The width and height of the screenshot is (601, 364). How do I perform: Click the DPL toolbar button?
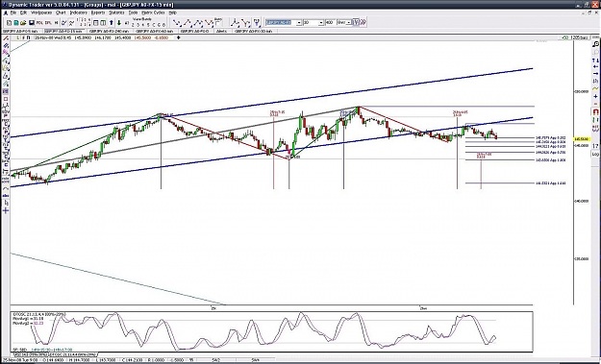48,23
